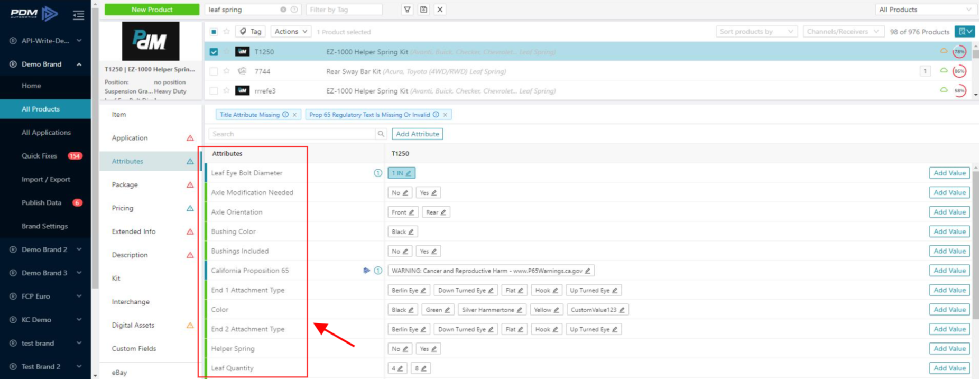Open Import / Export page
Screen dimensions: 980x380
point(45,179)
